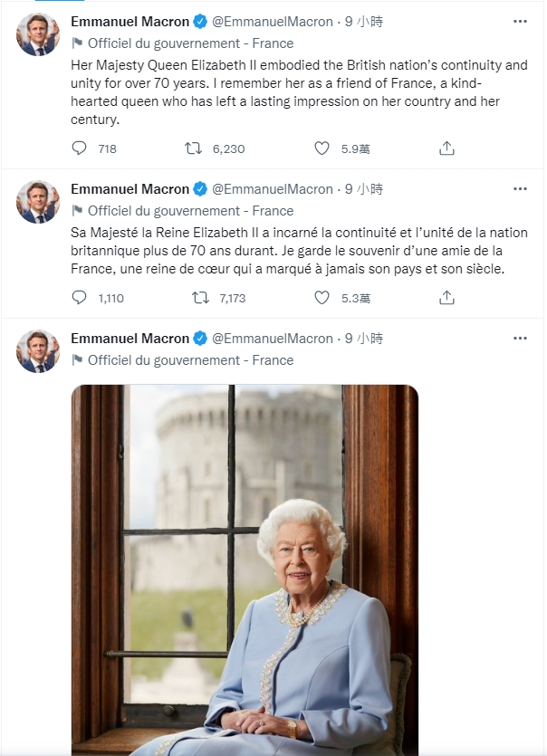This screenshot has width=547, height=756.
Task: Open more options on the photo tweet
Action: pos(520,338)
